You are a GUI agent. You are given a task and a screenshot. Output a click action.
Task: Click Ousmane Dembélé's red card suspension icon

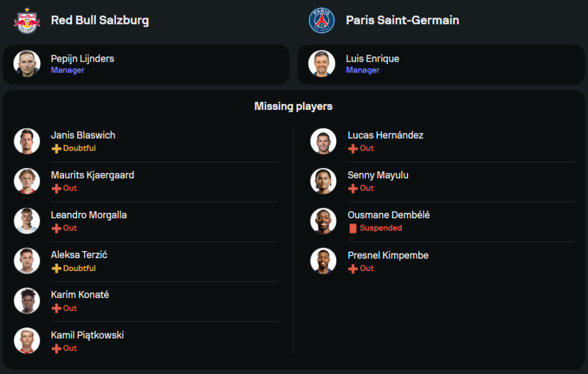[353, 228]
